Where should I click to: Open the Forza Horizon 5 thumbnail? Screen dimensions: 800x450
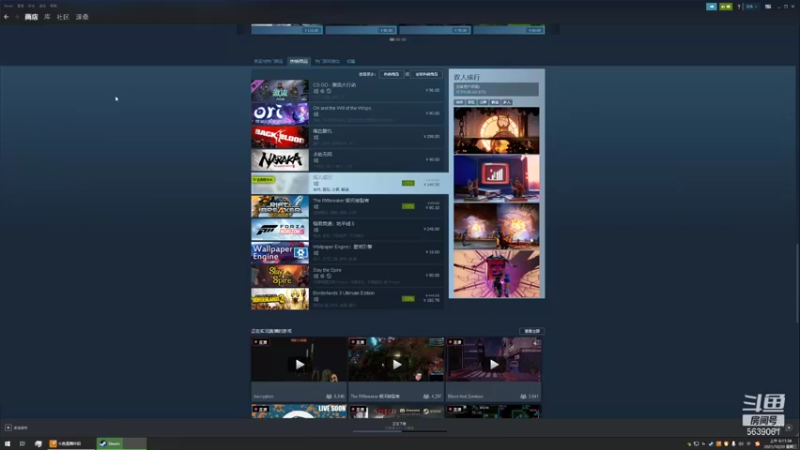pyautogui.click(x=280, y=230)
